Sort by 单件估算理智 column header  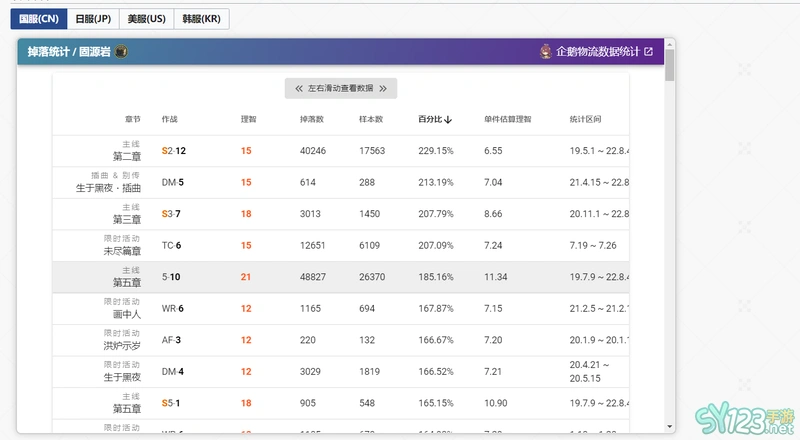507,120
